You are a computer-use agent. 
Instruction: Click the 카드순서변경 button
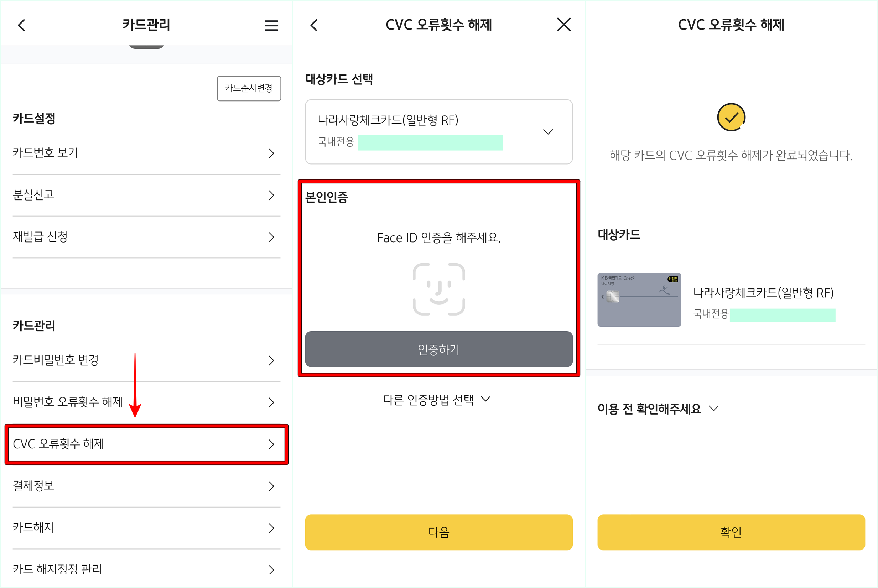[x=249, y=88]
